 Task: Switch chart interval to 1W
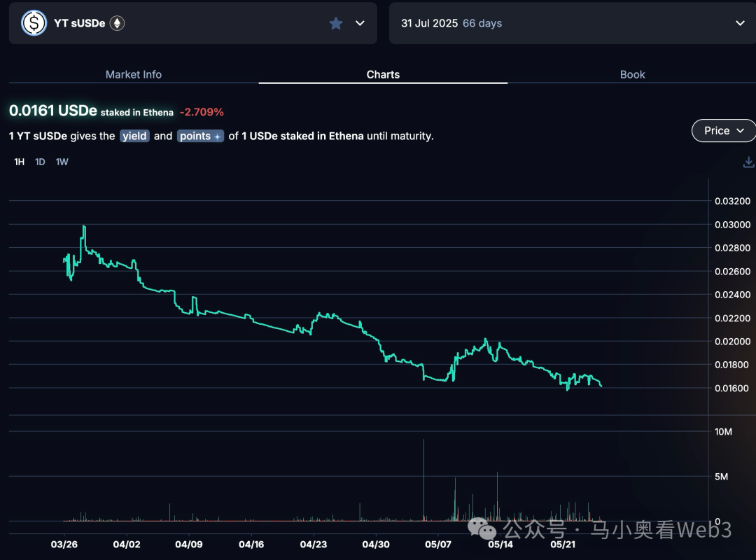[62, 162]
